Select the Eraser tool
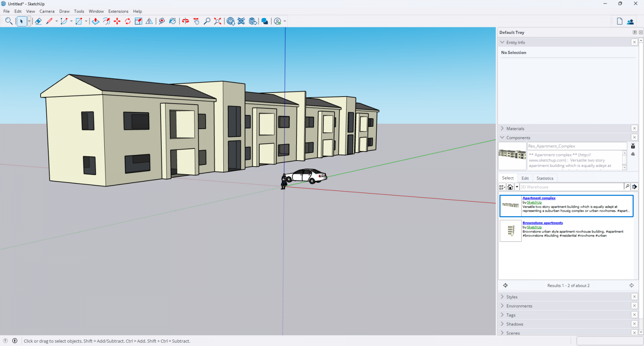The width and height of the screenshot is (644, 346). point(38,21)
